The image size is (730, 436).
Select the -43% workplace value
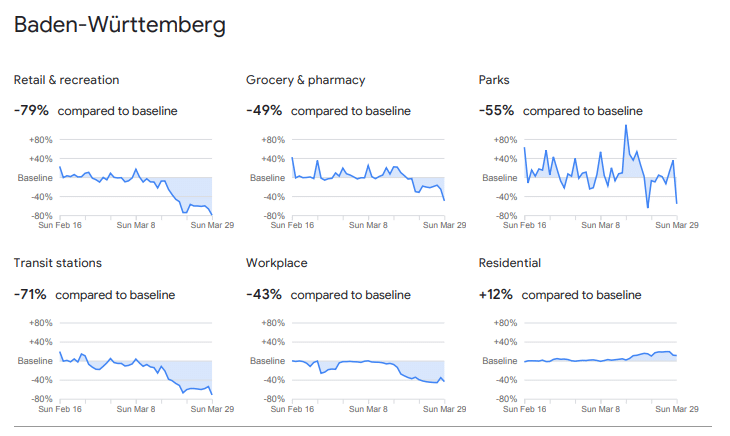(264, 294)
